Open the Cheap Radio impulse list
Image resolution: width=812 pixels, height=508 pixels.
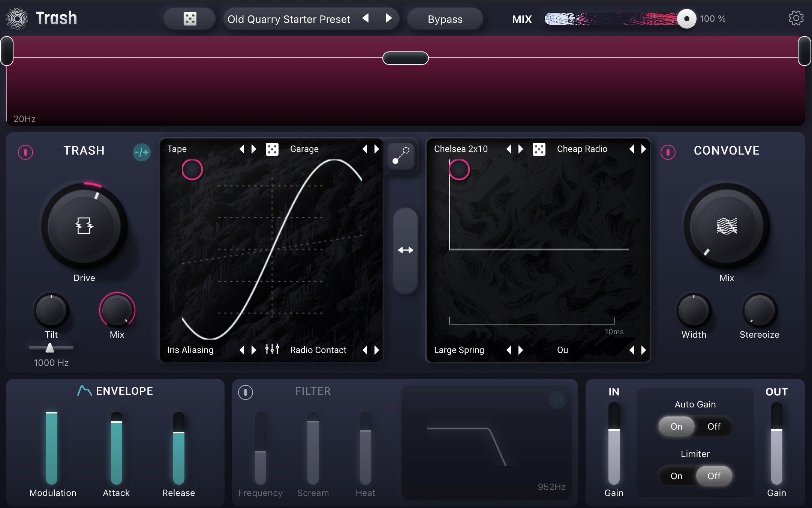click(x=582, y=149)
